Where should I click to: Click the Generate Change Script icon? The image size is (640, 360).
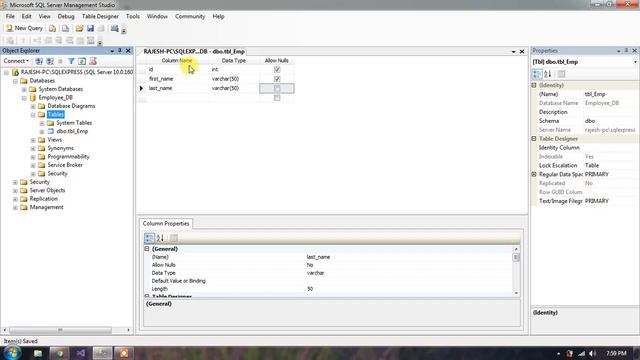(x=10, y=40)
